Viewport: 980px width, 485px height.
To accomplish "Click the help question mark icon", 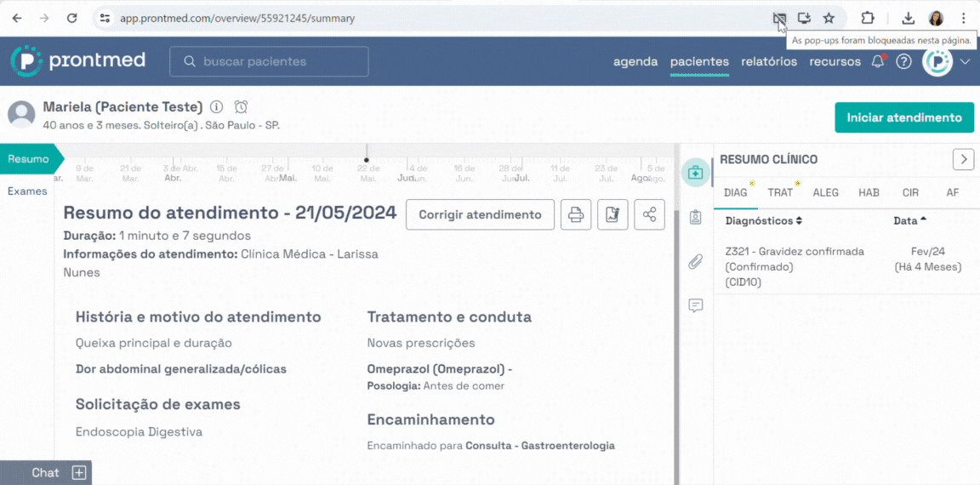I will (903, 61).
